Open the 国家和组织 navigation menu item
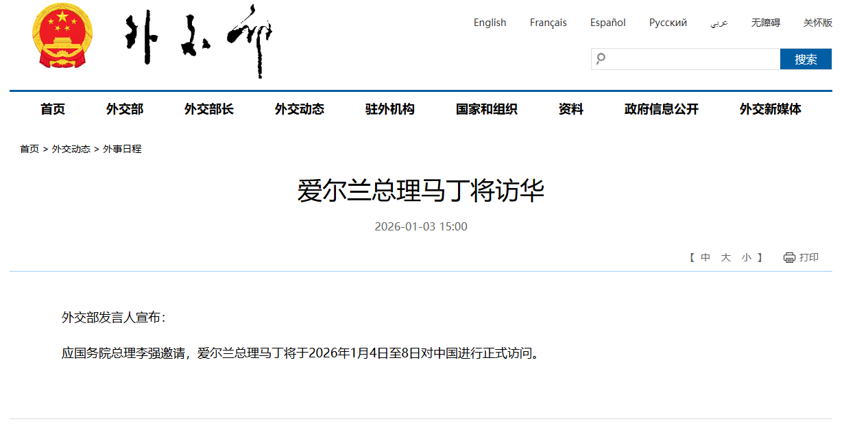Viewport: 868px width, 439px height. [486, 108]
